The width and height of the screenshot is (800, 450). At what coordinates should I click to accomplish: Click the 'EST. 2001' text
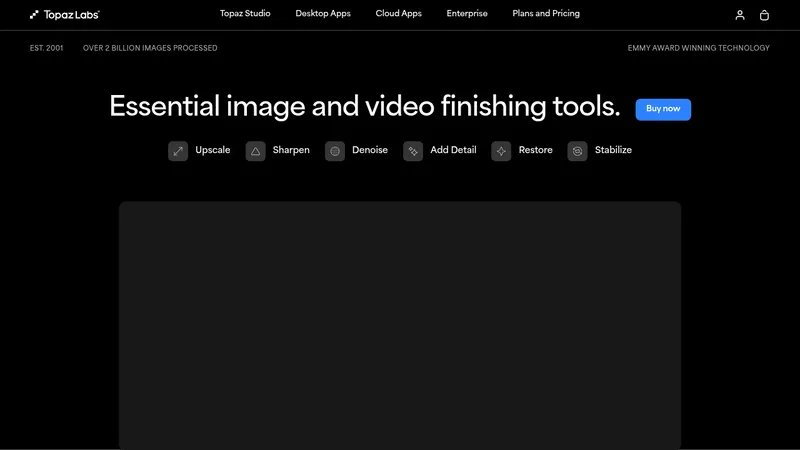click(46, 48)
